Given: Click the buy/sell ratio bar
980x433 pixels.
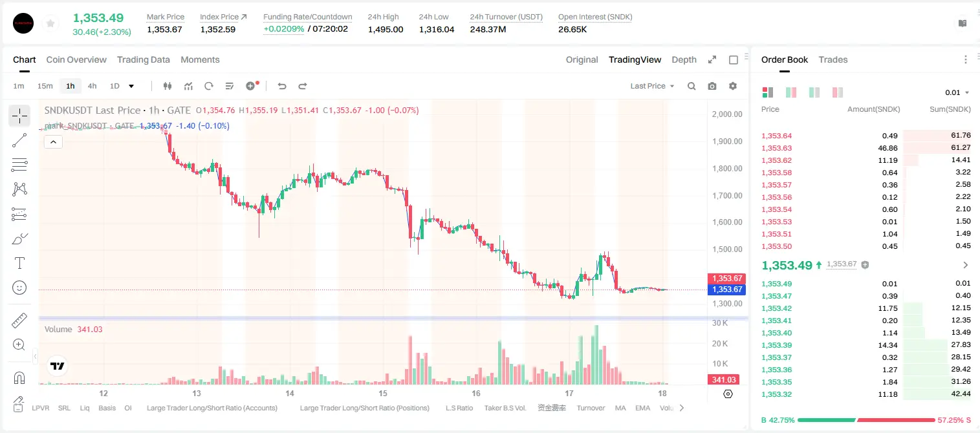Looking at the screenshot, I should pos(866,420).
